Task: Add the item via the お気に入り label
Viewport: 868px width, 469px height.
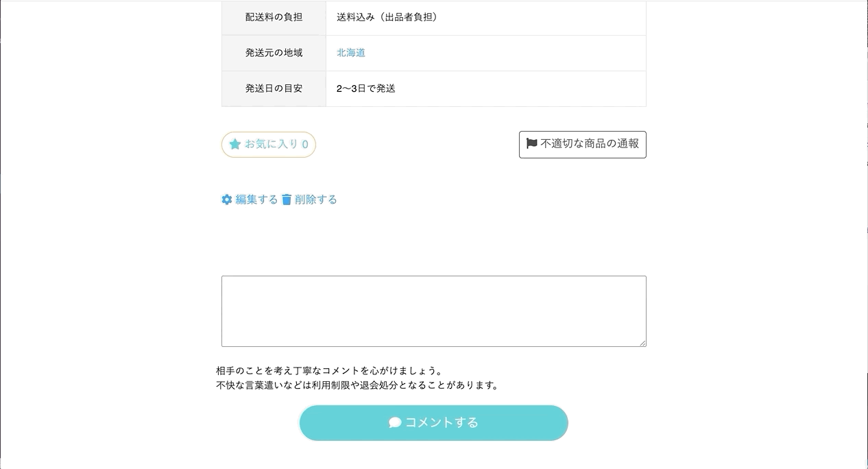Action: [x=272, y=145]
